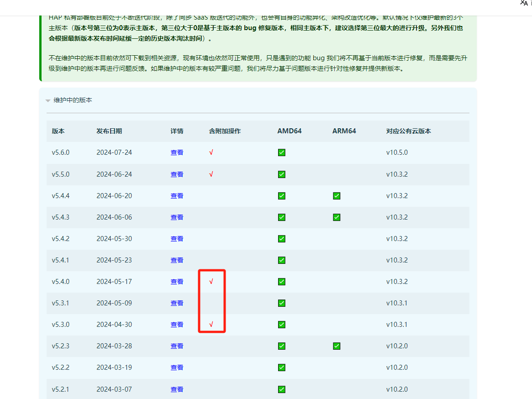Open 查看 details for v5.5.0
This screenshot has width=532, height=399.
(177, 174)
